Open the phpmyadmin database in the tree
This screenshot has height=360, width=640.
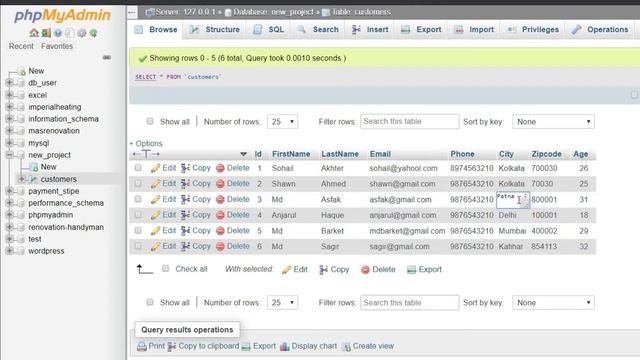[51, 215]
